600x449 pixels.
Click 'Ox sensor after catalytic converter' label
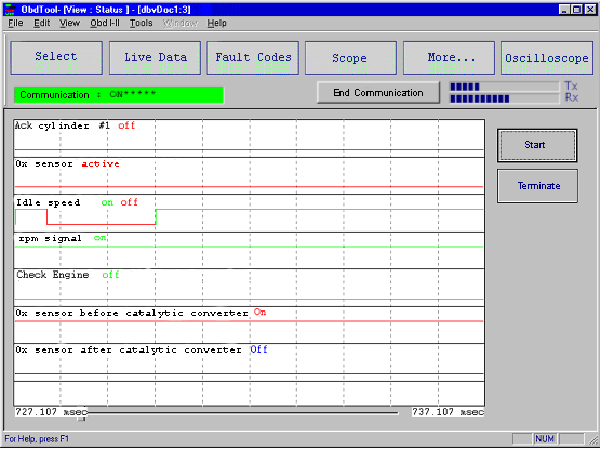(x=129, y=350)
